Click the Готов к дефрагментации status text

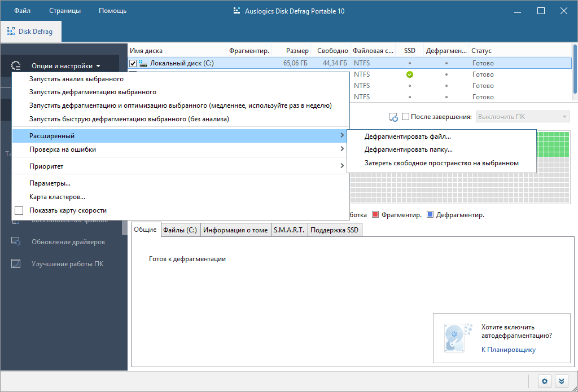(187, 259)
